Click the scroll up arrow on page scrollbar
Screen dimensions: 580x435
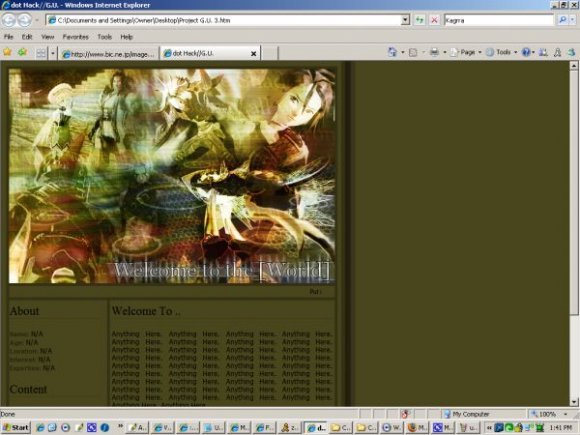click(574, 66)
